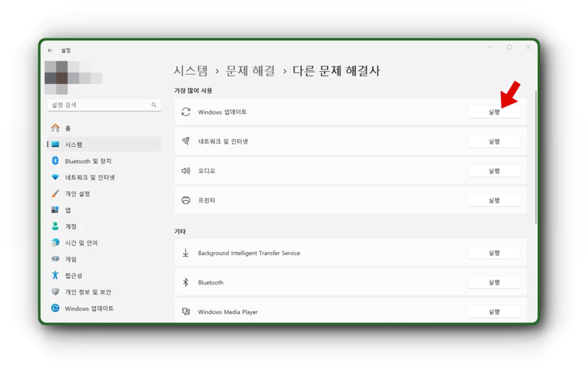This screenshot has height=373, width=588.
Task: Click the 시스템 breadcrumb link
Action: [190, 71]
